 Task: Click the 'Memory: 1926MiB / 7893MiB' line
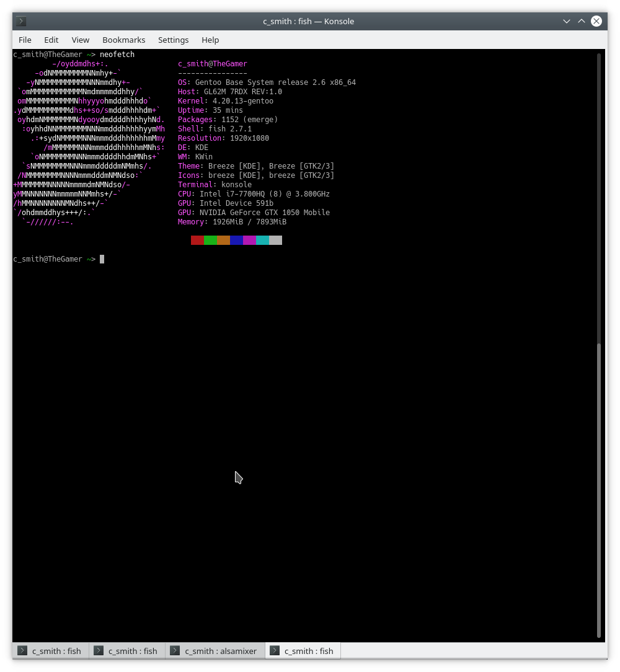(232, 221)
